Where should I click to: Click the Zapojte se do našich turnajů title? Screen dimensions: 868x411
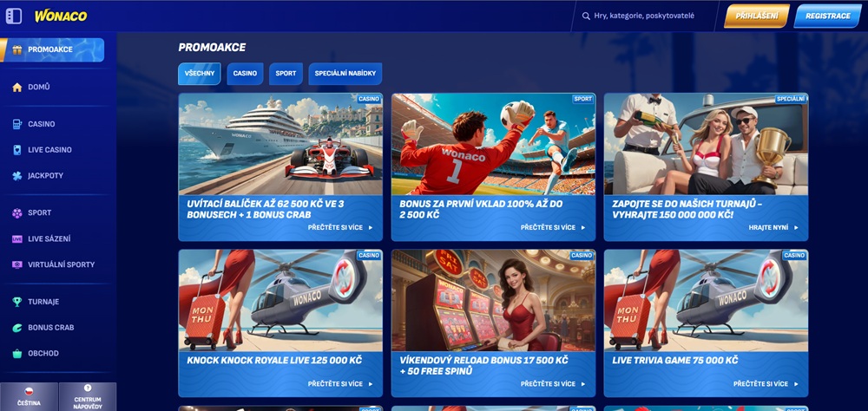click(x=687, y=209)
